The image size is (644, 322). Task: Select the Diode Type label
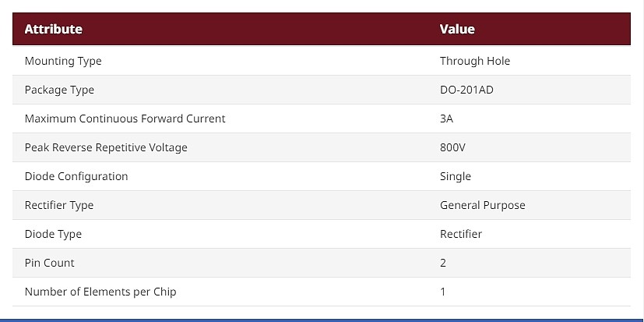pos(53,234)
